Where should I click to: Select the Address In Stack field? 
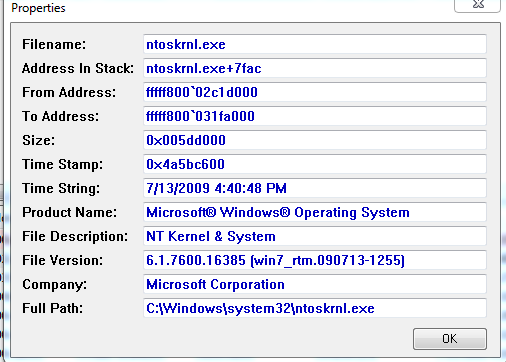(x=315, y=68)
